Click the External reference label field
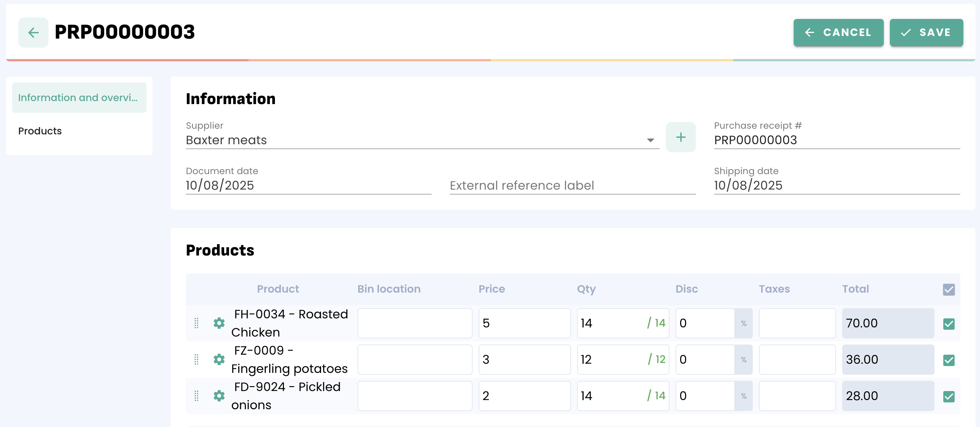The width and height of the screenshot is (980, 427). (x=572, y=185)
